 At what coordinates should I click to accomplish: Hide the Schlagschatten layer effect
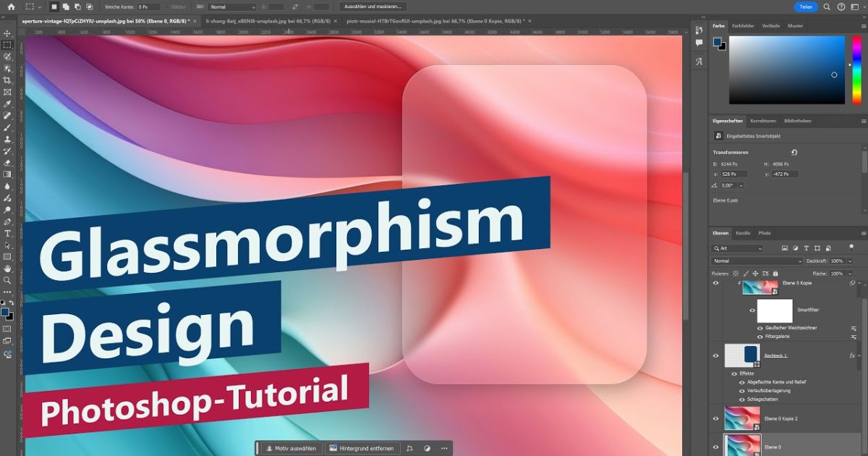click(x=742, y=399)
